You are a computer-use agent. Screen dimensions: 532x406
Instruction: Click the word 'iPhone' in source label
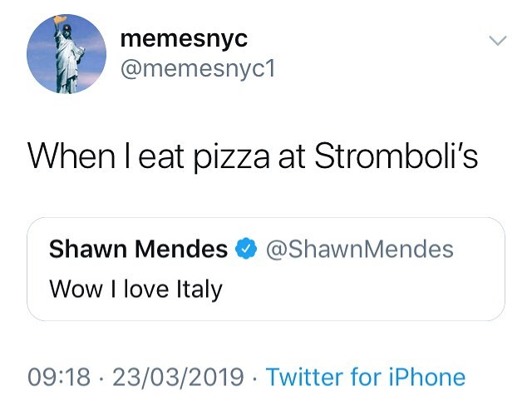tap(424, 376)
